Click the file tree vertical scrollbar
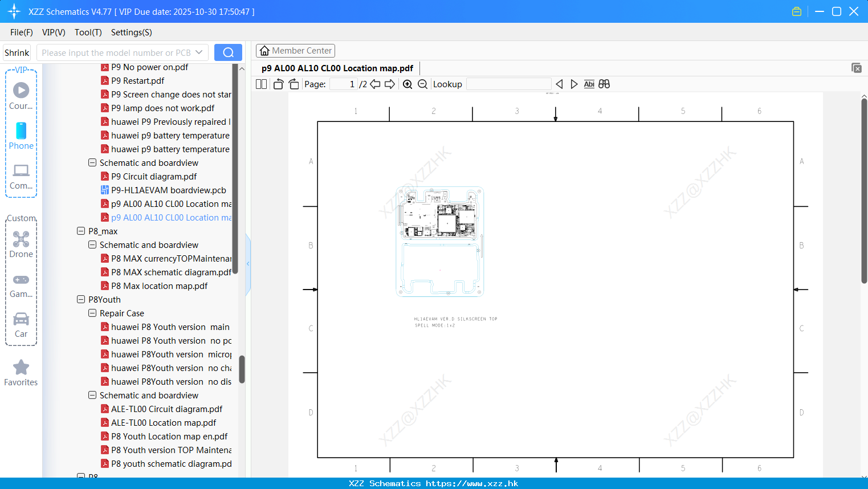The image size is (868, 489). point(242,369)
